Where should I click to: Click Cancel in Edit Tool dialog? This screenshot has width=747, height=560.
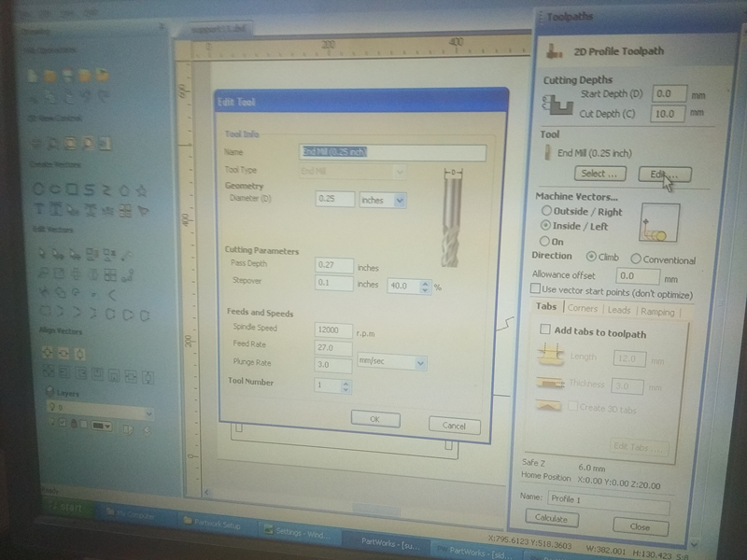point(454,426)
